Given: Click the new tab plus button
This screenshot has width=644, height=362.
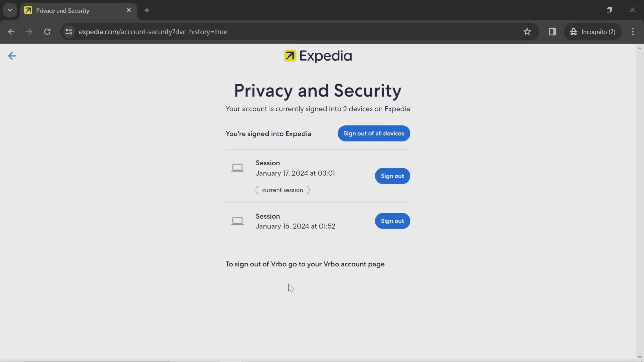Looking at the screenshot, I should click(x=146, y=10).
